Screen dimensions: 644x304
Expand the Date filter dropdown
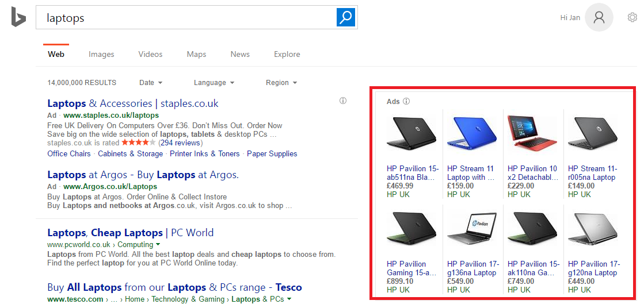(151, 82)
